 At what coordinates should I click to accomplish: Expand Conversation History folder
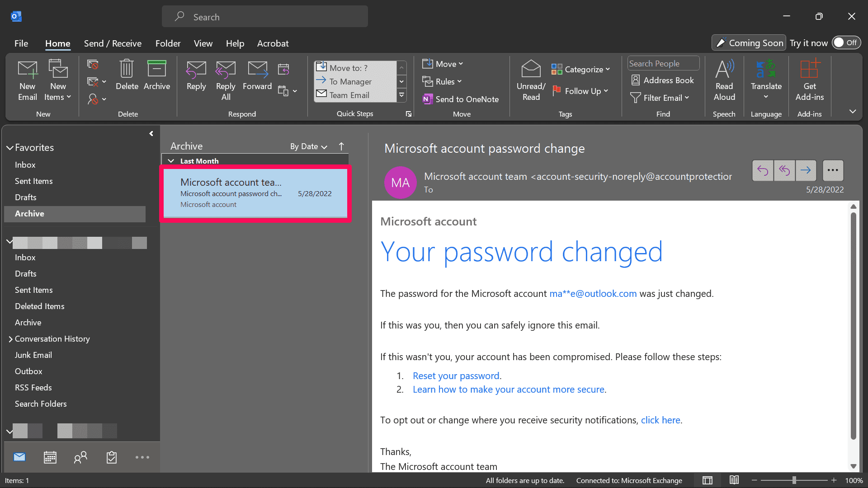[10, 339]
